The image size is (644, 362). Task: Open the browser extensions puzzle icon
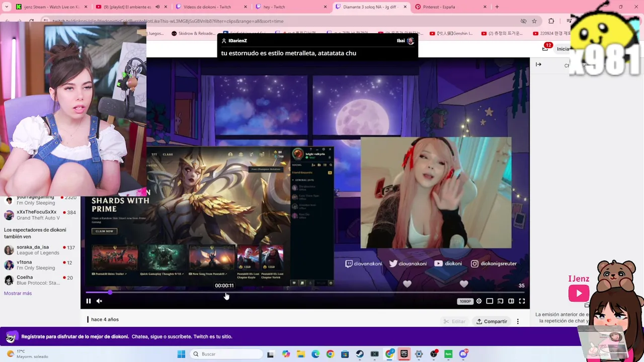point(551,21)
